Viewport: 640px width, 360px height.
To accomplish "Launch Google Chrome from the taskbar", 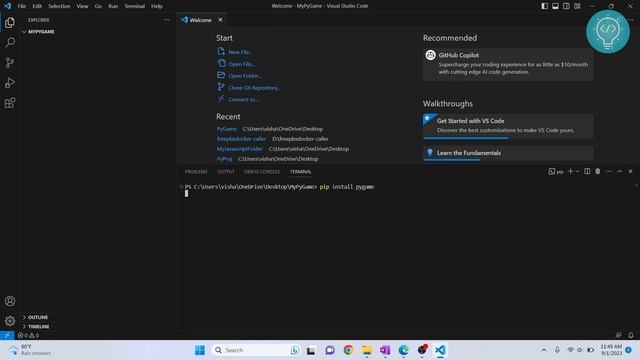I will point(348,350).
